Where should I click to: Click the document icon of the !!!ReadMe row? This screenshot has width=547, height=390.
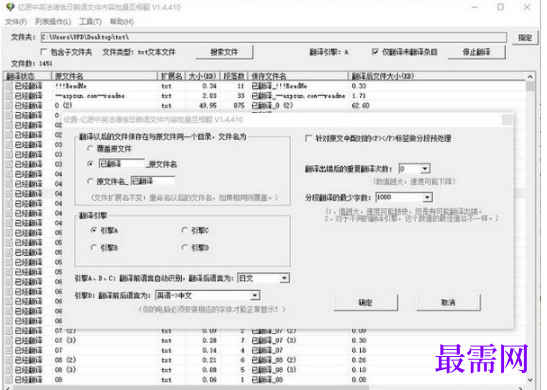pyautogui.click(x=9, y=86)
